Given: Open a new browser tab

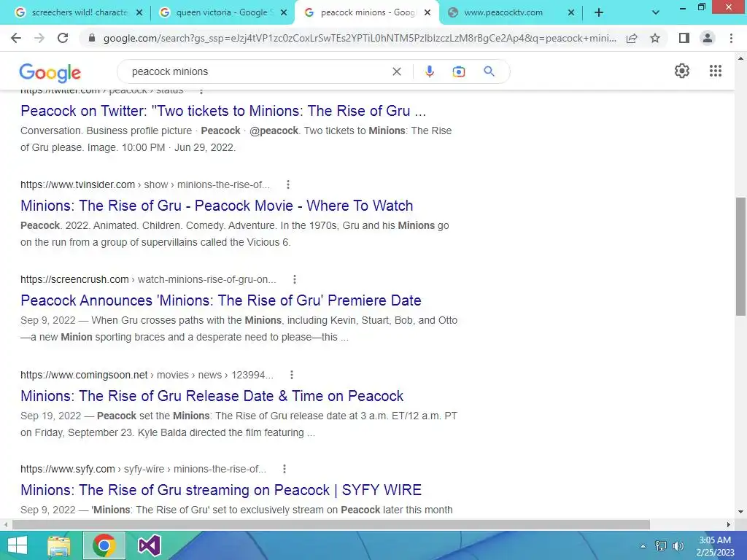Looking at the screenshot, I should (x=599, y=12).
